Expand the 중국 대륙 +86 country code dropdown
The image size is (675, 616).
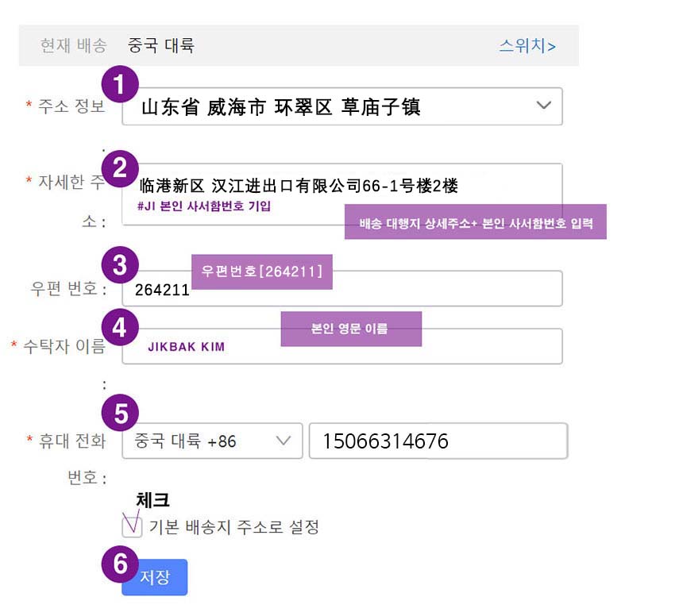pos(212,441)
